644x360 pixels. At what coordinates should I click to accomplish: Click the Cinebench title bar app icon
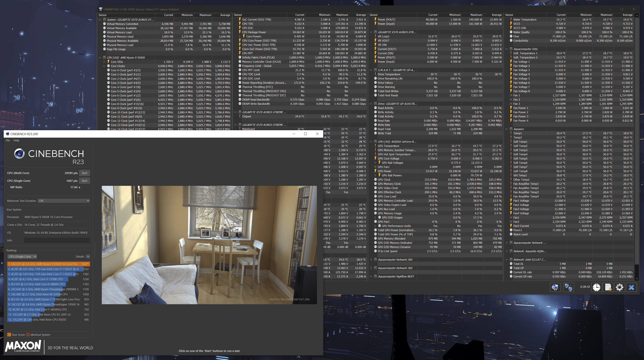(8, 134)
